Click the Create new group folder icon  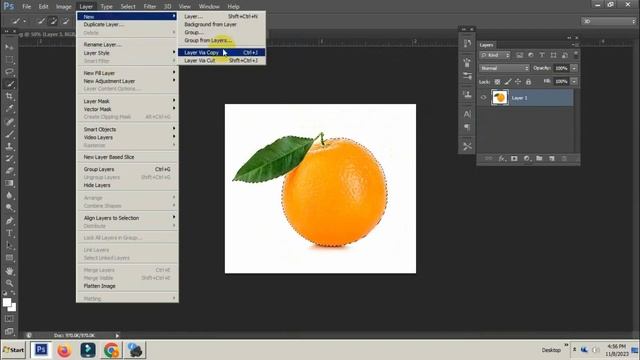click(539, 158)
